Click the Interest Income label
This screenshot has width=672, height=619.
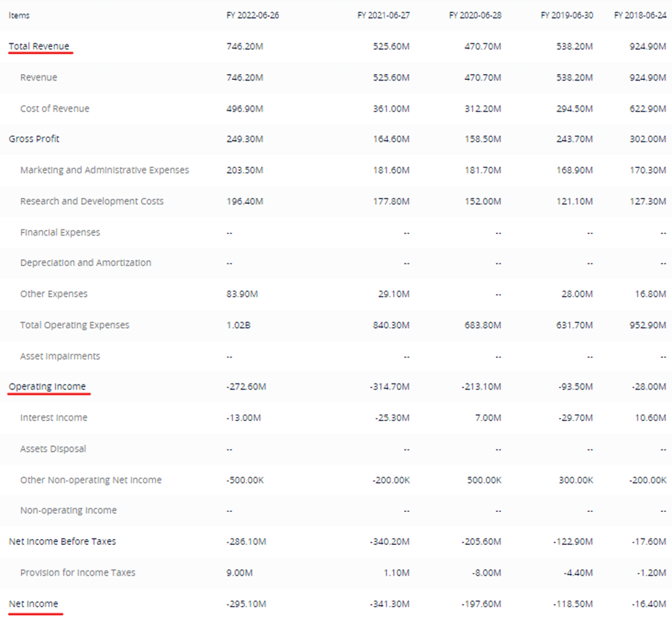[x=54, y=417]
